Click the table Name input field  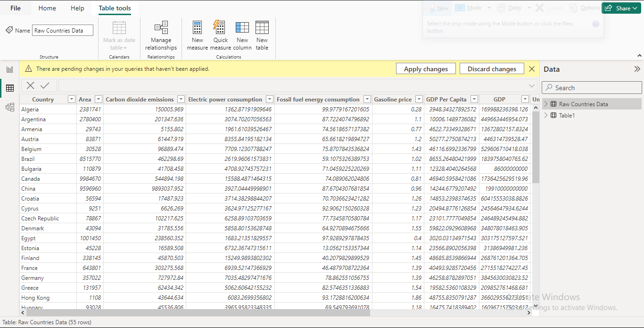62,30
